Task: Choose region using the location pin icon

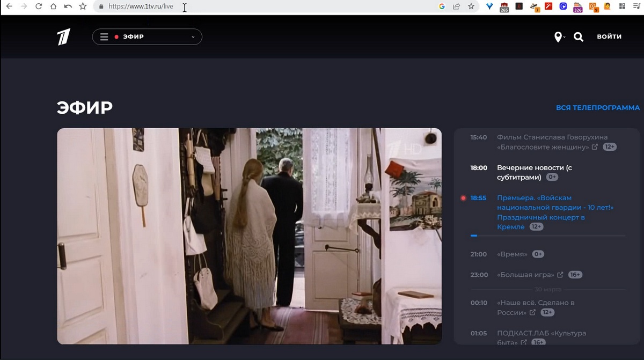Action: 558,37
